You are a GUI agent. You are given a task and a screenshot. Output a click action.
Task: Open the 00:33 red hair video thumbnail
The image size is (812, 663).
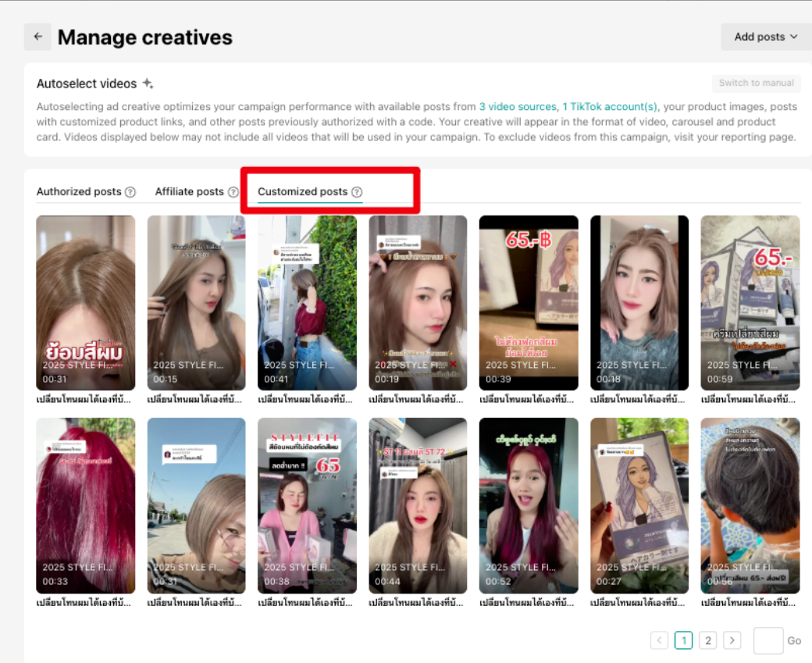pos(86,504)
